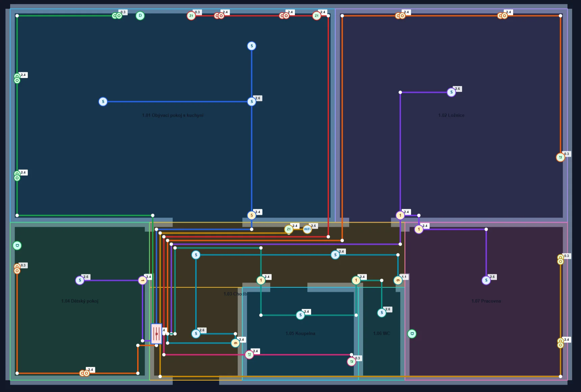Select the yellow socket labeled 2.4 in Pracovna
Image resolution: width=581 pixels, height=392 pixels.
point(560,343)
